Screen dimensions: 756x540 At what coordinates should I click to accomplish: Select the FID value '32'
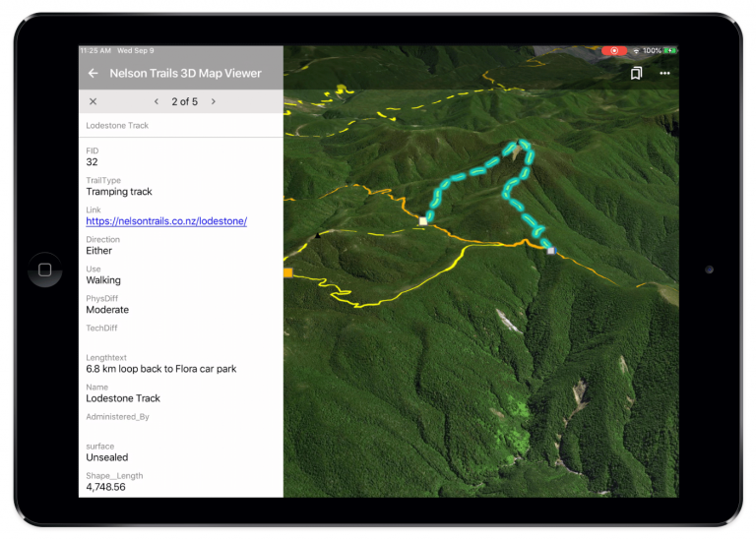pyautogui.click(x=93, y=162)
